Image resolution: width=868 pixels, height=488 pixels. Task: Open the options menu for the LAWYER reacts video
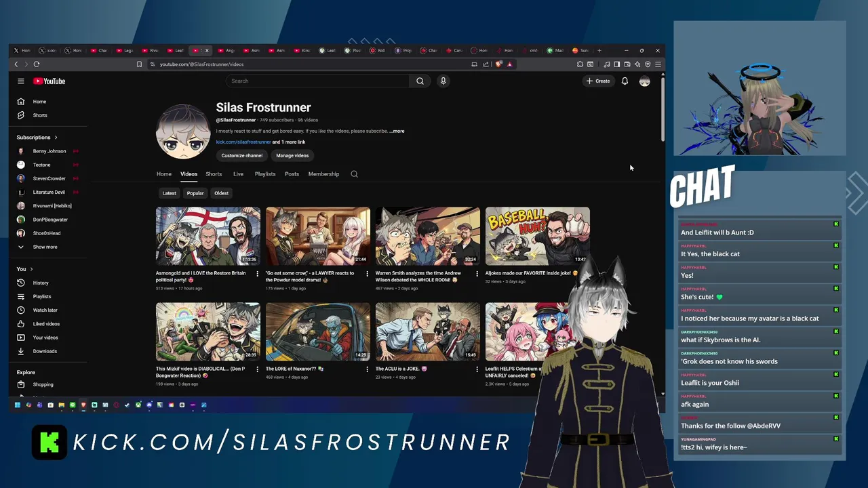(x=367, y=274)
